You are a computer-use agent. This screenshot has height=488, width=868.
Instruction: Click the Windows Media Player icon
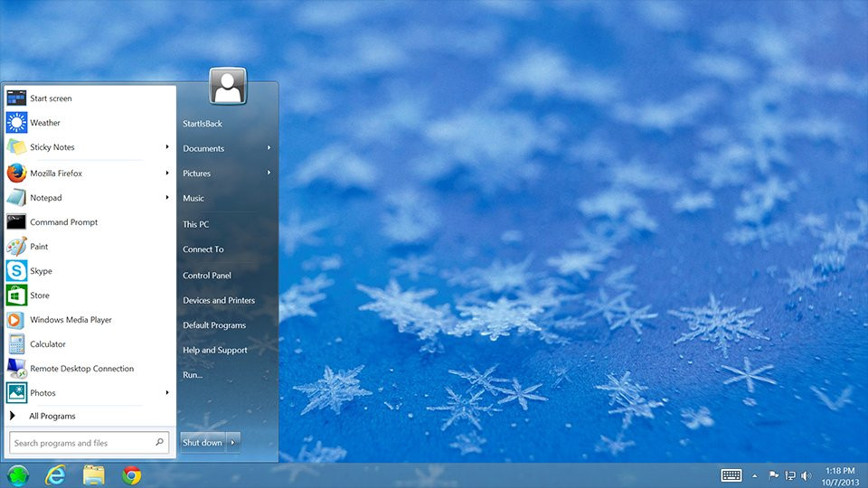pos(16,319)
